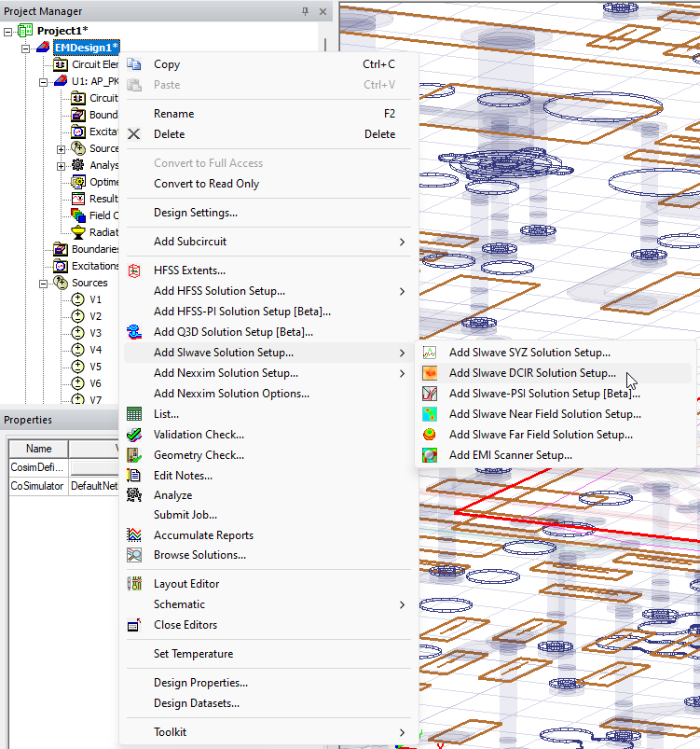Viewport: 700px width, 749px height.
Task: Collapse the EMDesign1 tree node
Action: (x=26, y=49)
